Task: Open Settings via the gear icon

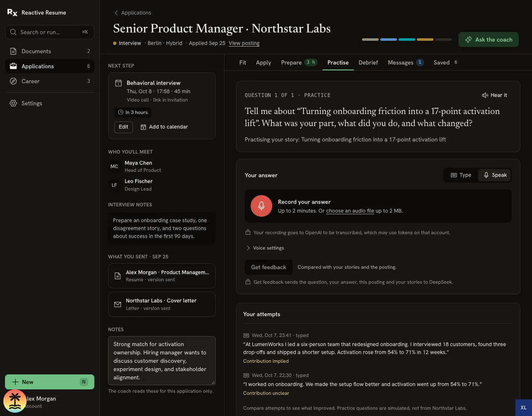Action: tap(13, 103)
